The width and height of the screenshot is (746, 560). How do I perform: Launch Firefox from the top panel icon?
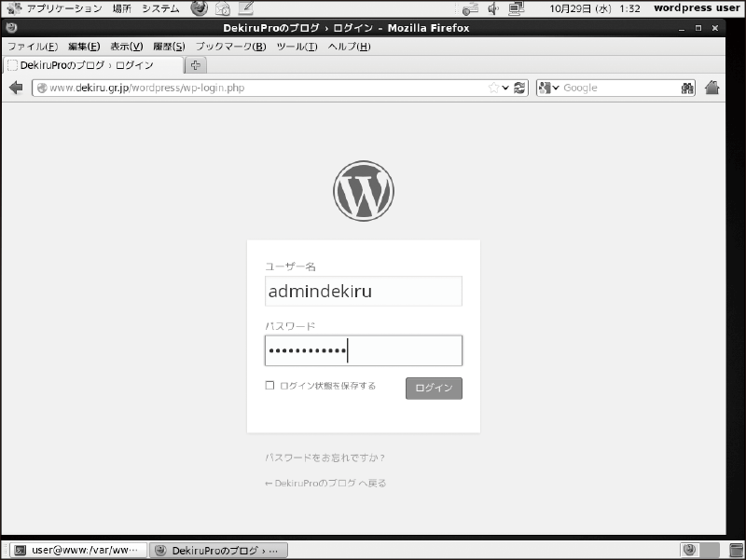pyautogui.click(x=199, y=8)
